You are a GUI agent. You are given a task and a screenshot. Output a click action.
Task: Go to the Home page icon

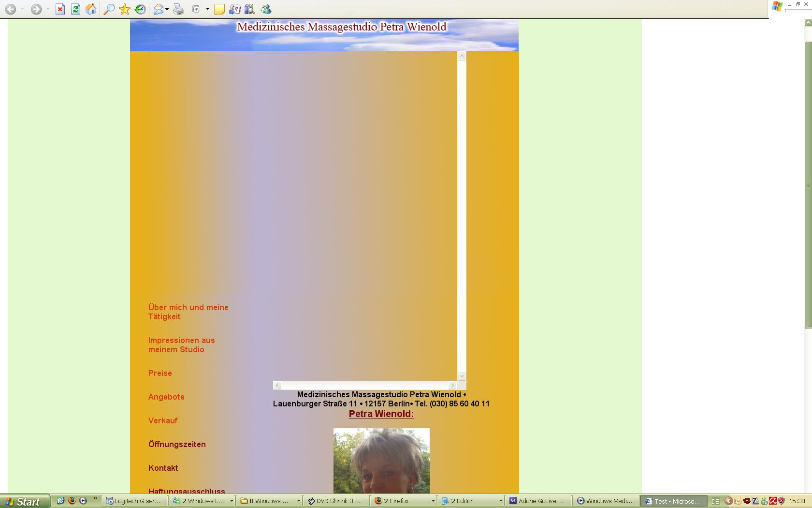pyautogui.click(x=91, y=9)
